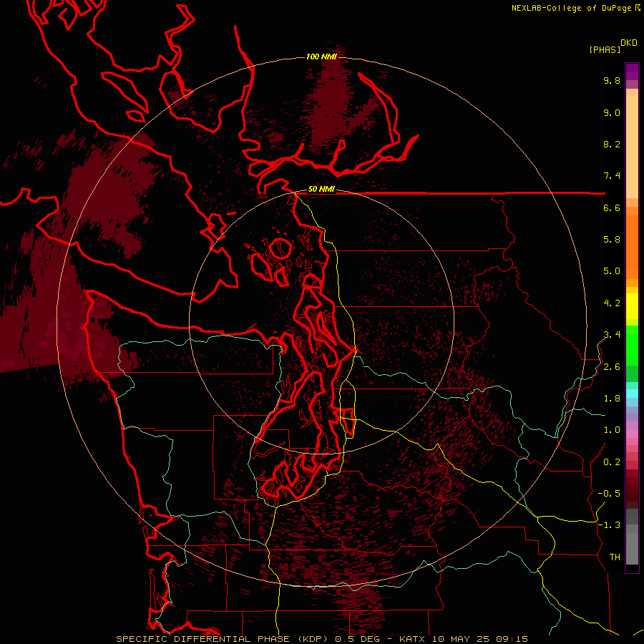Click the 9.0 legend value
644x644 pixels.
pyautogui.click(x=612, y=112)
